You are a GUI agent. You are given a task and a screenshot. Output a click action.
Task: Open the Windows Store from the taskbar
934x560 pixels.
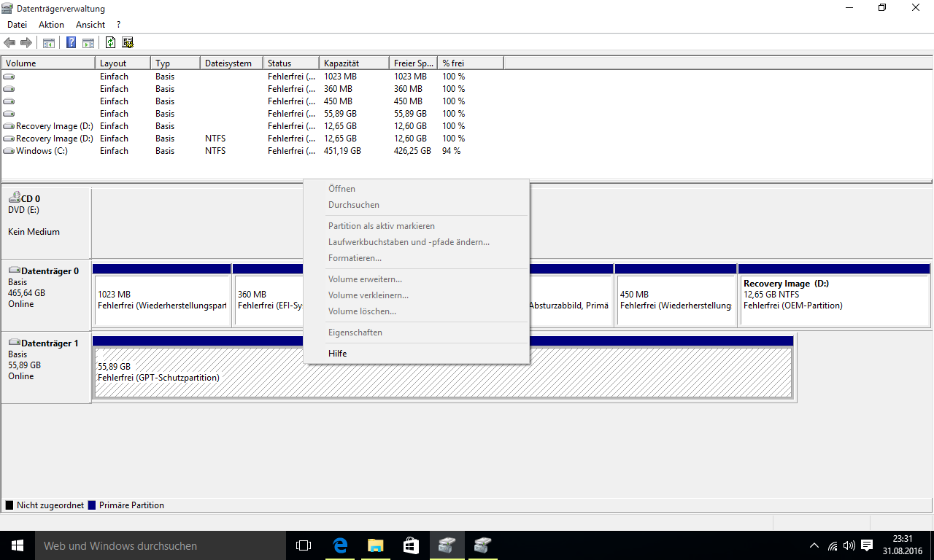click(411, 545)
